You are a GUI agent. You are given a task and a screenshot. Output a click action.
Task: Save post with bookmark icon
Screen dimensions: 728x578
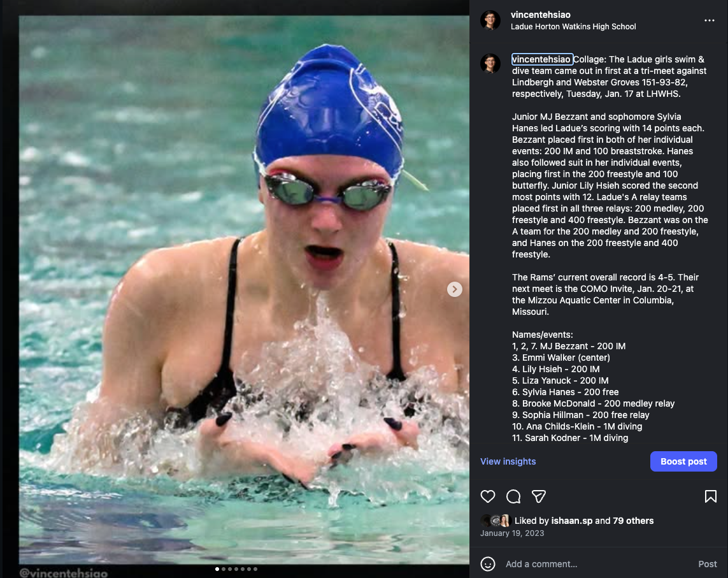tap(710, 496)
